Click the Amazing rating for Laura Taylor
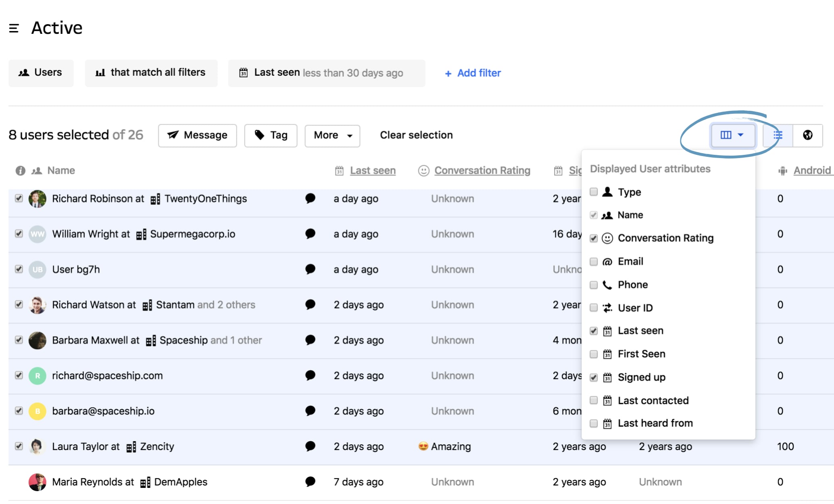Viewport: 834px width, 504px height. [445, 446]
